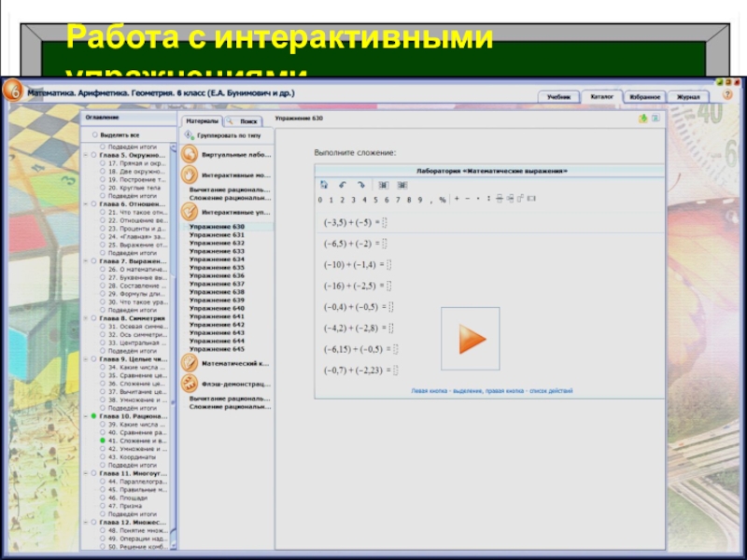Open the Избранное tab
This screenshot has width=747, height=560.
tap(644, 97)
